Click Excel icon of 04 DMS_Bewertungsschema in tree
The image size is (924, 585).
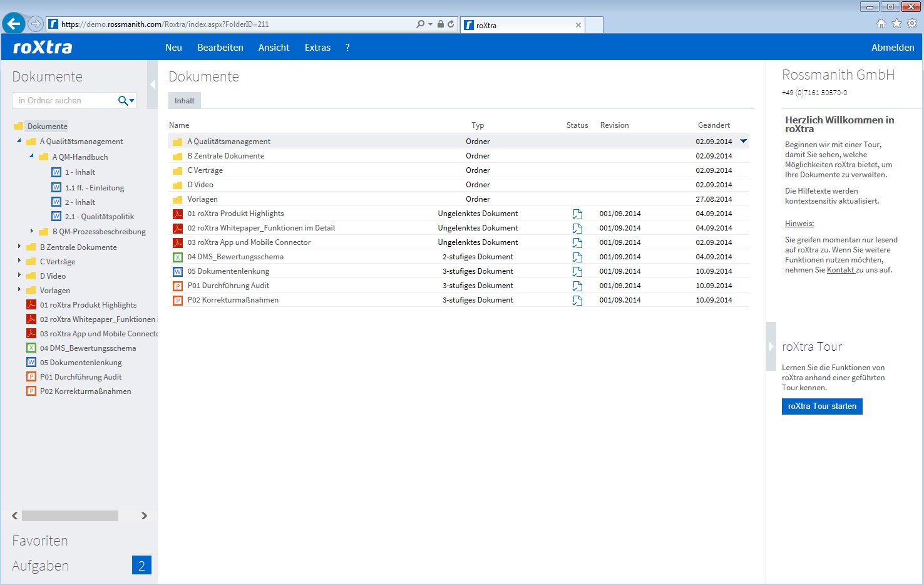pos(31,348)
